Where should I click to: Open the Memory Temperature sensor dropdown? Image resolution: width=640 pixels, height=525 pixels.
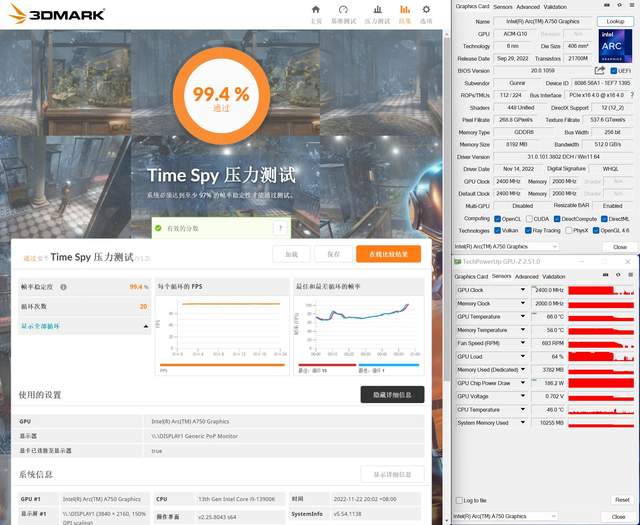523,329
